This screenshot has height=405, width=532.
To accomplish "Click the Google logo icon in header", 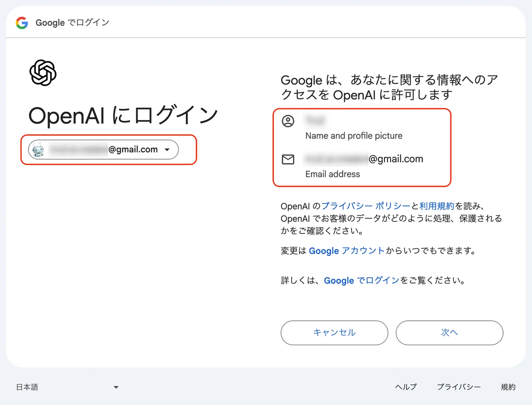I will [x=22, y=23].
